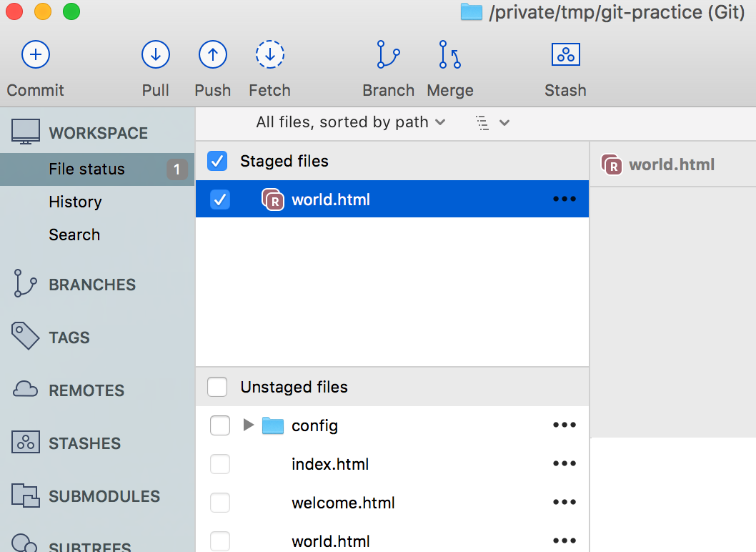Viewport: 756px width, 552px height.
Task: Open the Branch tool
Action: click(388, 54)
